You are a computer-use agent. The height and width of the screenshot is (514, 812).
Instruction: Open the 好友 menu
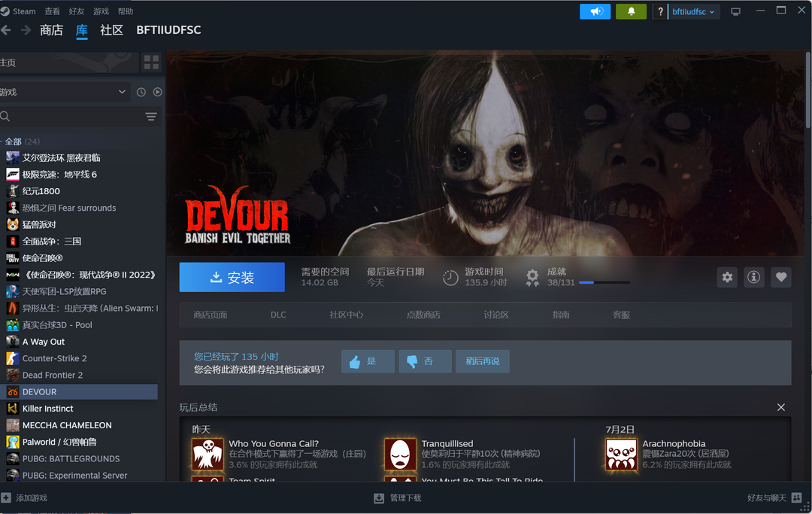[76, 11]
